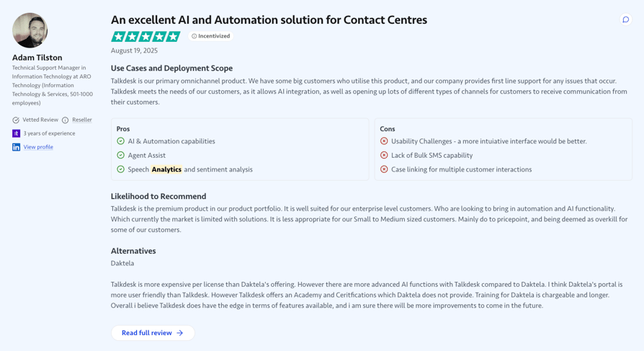Click the Reseller info icon
The width and height of the screenshot is (644, 351).
(x=65, y=120)
